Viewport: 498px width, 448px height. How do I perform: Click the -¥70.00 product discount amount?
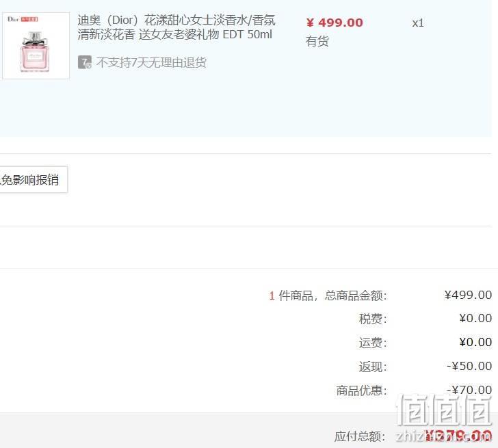(469, 390)
